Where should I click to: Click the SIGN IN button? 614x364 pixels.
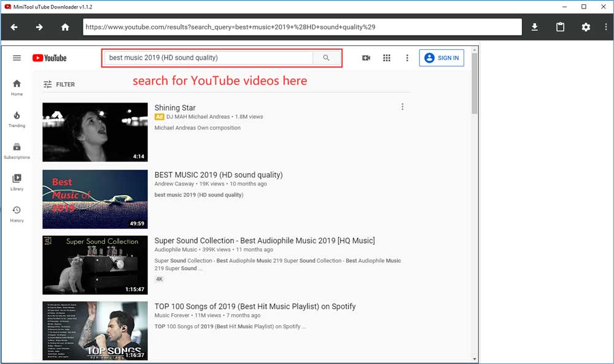[441, 58]
